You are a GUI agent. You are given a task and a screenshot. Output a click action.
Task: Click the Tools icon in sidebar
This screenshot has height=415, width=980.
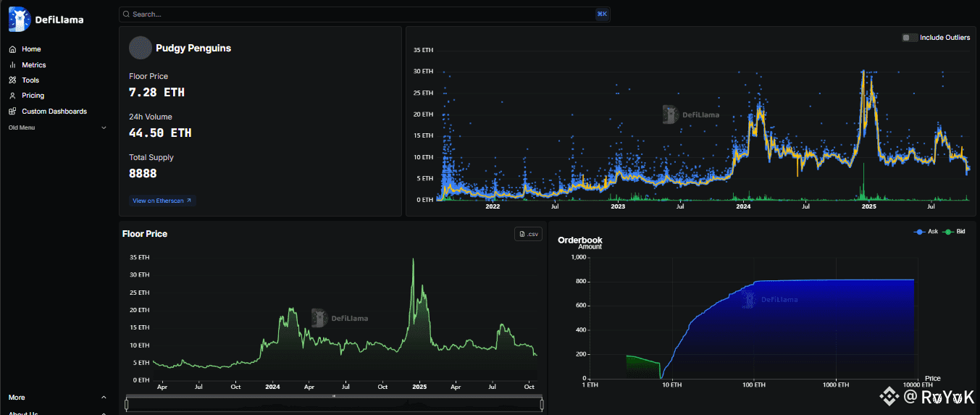[12, 80]
